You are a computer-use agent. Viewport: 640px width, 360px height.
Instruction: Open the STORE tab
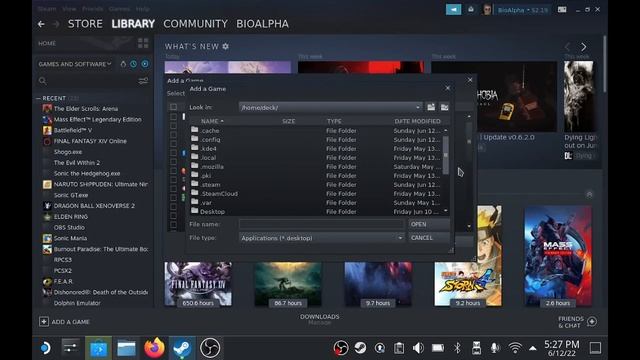(85, 24)
